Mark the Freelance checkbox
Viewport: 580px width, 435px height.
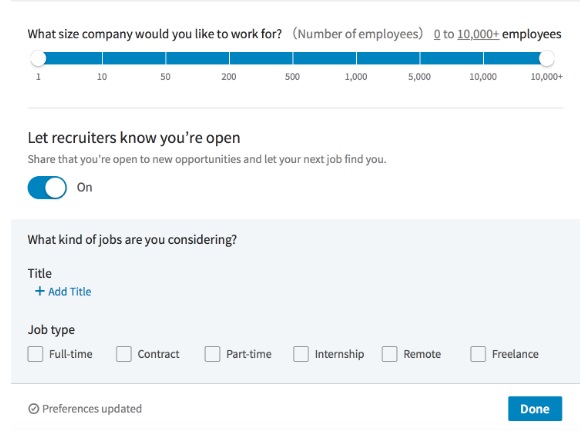(478, 354)
